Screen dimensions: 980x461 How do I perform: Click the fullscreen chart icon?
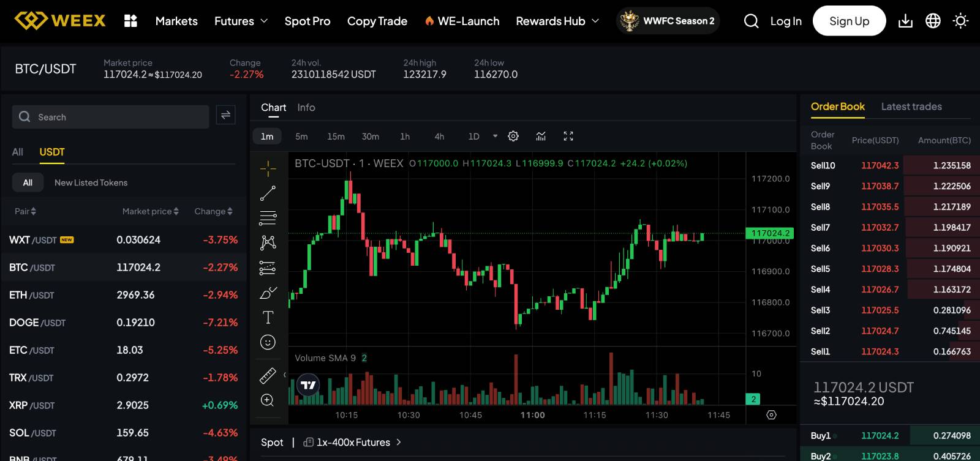568,137
